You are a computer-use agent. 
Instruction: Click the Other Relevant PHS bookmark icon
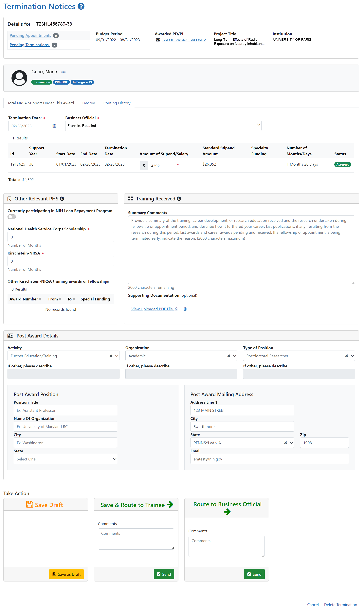pyautogui.click(x=9, y=199)
